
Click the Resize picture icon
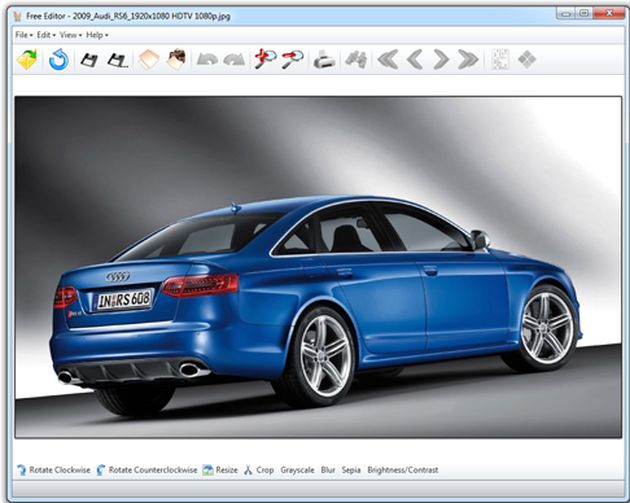point(208,470)
